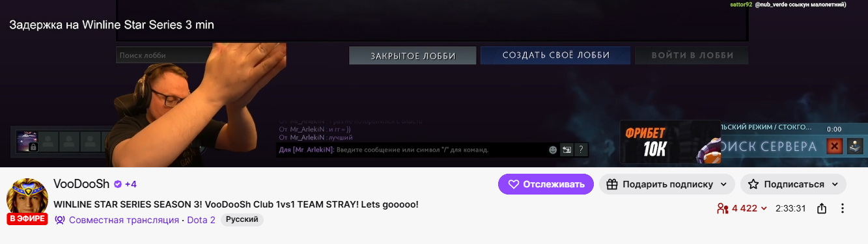Click the emoji smiley in Dota chat
This screenshot has width=868, height=244.
(x=553, y=150)
